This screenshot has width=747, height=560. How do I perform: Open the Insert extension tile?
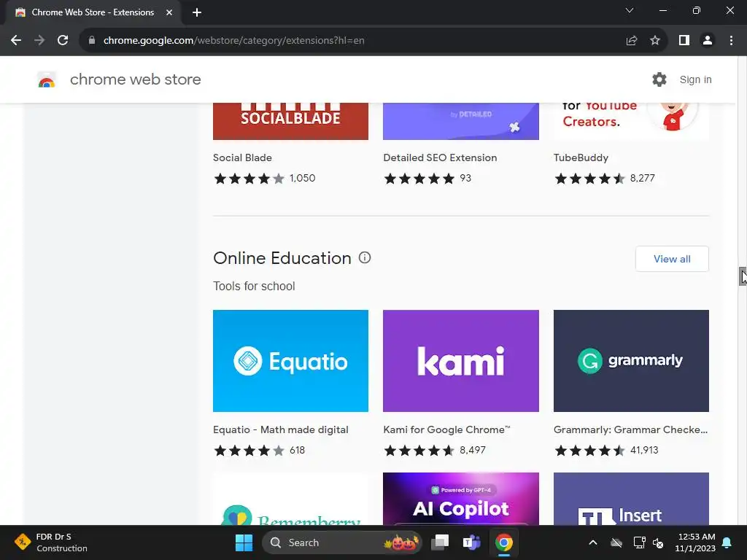631,499
